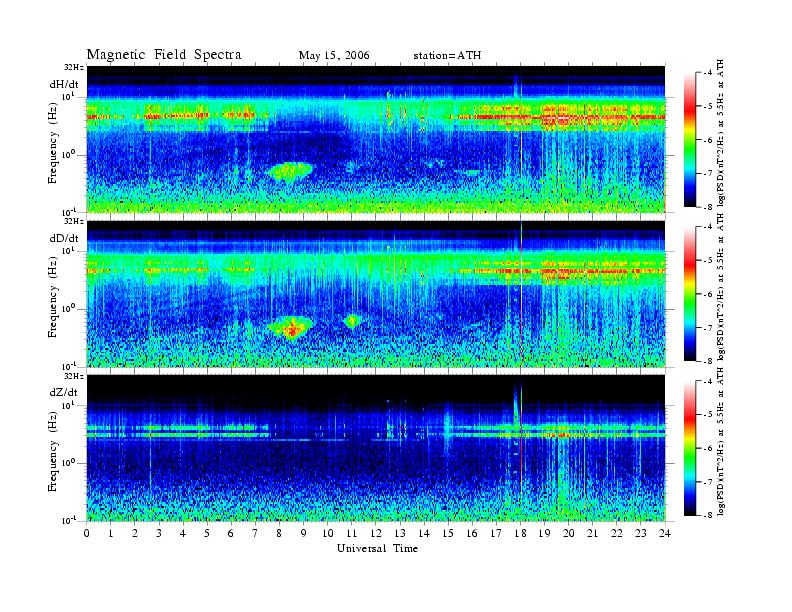Click hour tick label "6" on time axis
Image resolution: width=792 pixels, height=612 pixels.
pyautogui.click(x=231, y=534)
